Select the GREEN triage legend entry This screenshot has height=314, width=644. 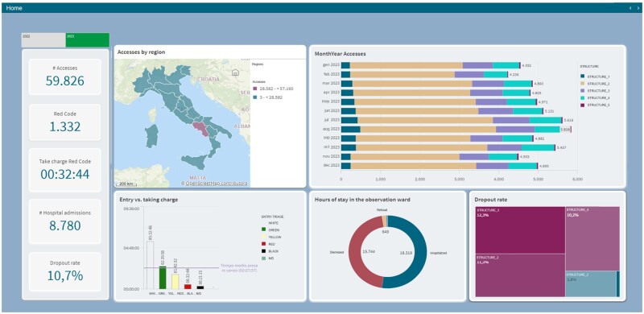click(270, 230)
